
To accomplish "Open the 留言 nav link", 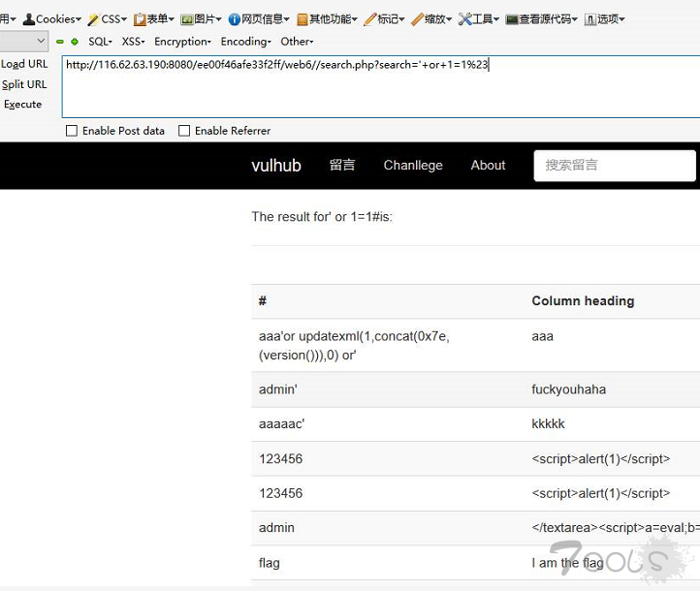I will click(x=342, y=165).
